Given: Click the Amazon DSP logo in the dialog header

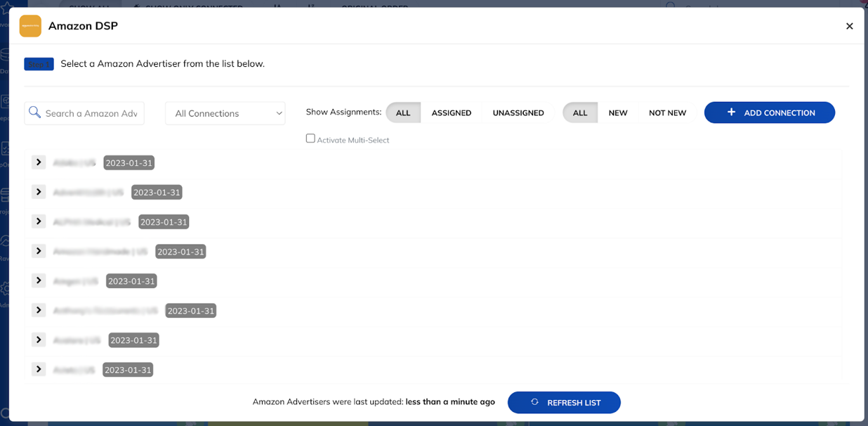Looking at the screenshot, I should [29, 26].
